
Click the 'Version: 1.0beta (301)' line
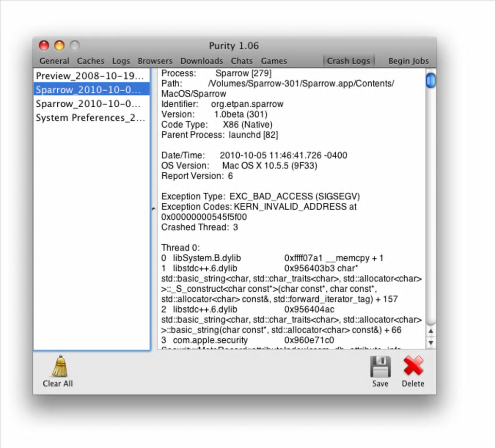(x=214, y=114)
